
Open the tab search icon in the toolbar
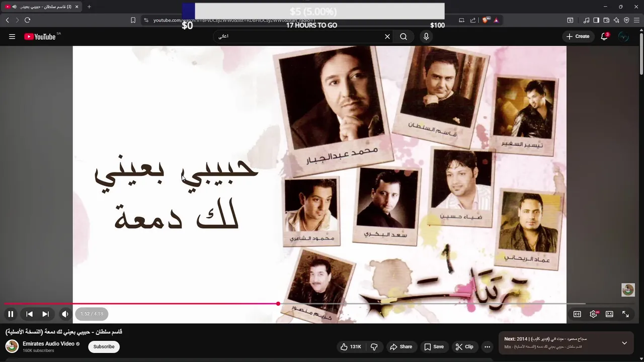tap(570, 20)
